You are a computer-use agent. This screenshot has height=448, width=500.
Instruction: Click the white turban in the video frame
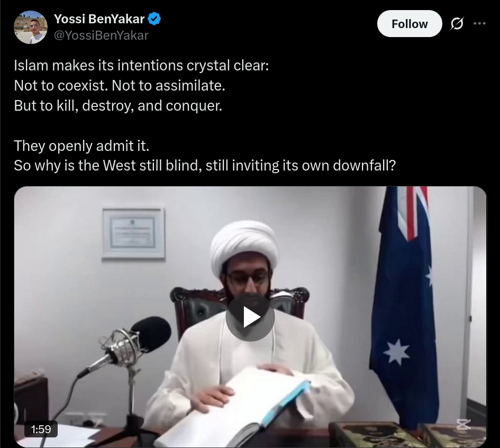[244, 246]
